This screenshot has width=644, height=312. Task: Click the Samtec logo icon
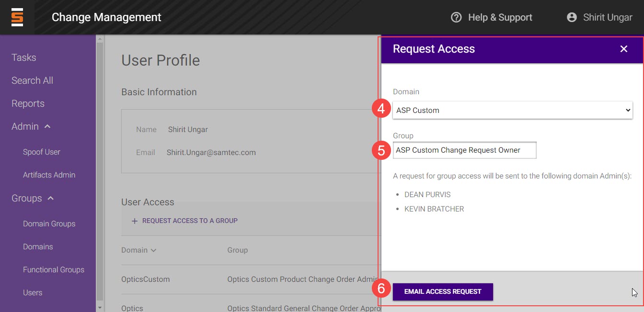point(17,17)
